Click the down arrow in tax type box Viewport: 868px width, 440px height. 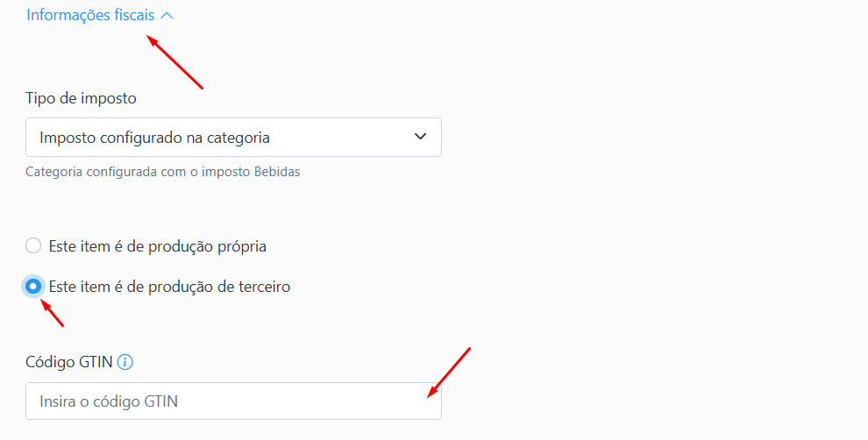(420, 136)
